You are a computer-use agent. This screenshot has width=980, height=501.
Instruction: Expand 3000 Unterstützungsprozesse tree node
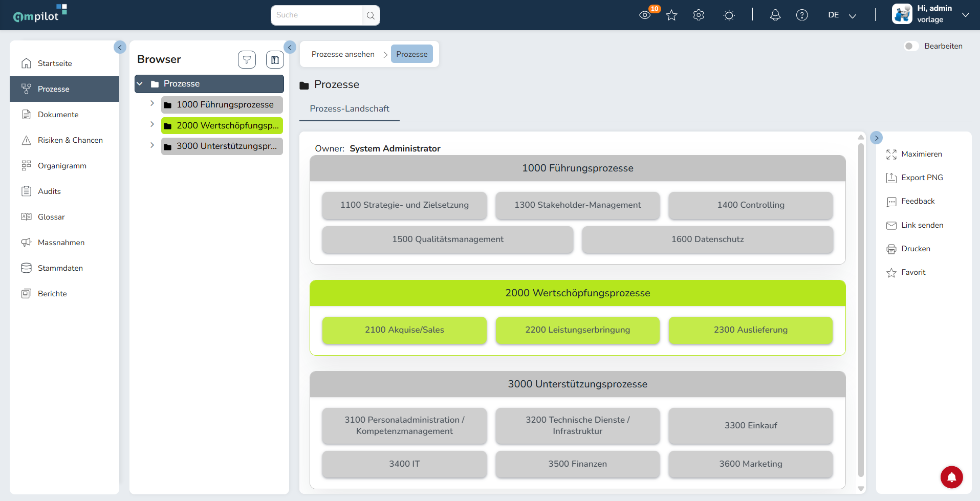click(x=152, y=145)
